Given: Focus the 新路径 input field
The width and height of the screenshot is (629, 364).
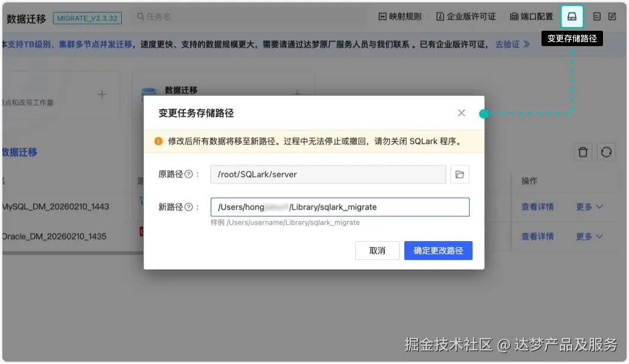Looking at the screenshot, I should (340, 207).
